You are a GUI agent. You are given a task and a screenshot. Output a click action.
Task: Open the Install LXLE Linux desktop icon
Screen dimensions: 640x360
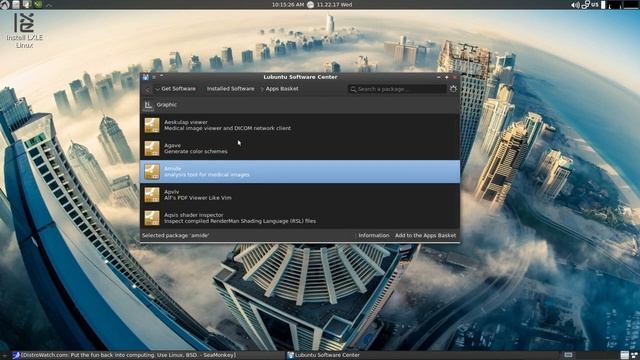tap(24, 30)
